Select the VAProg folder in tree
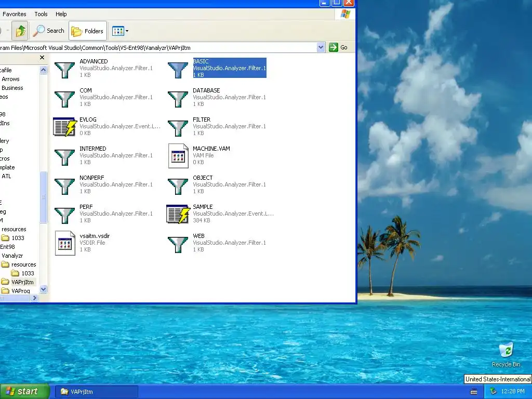 point(20,291)
